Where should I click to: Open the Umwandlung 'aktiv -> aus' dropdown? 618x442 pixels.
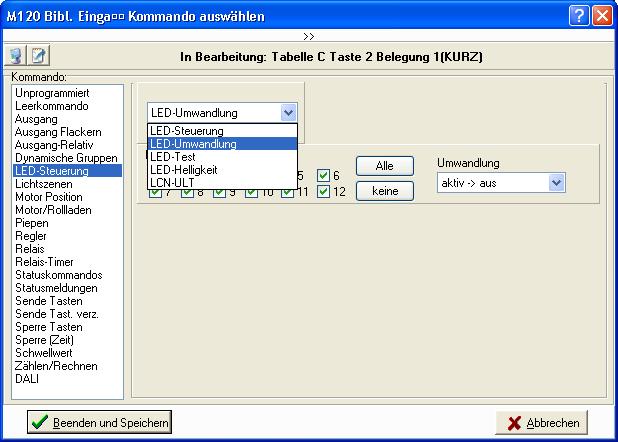pyautogui.click(x=557, y=183)
